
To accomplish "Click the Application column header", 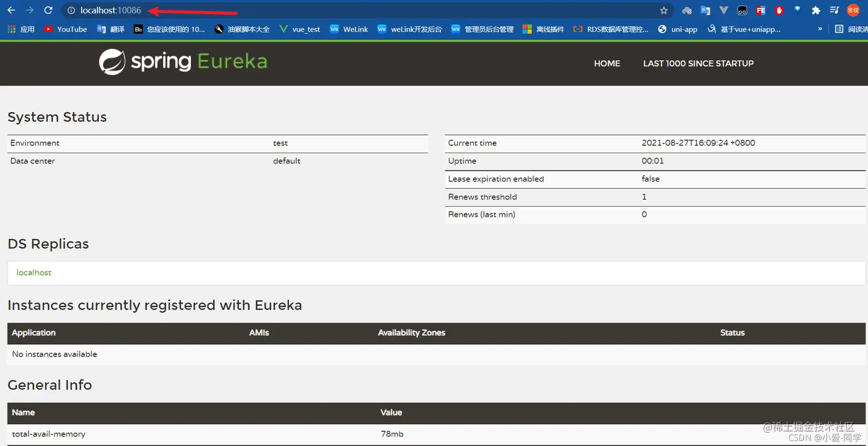I will coord(33,333).
